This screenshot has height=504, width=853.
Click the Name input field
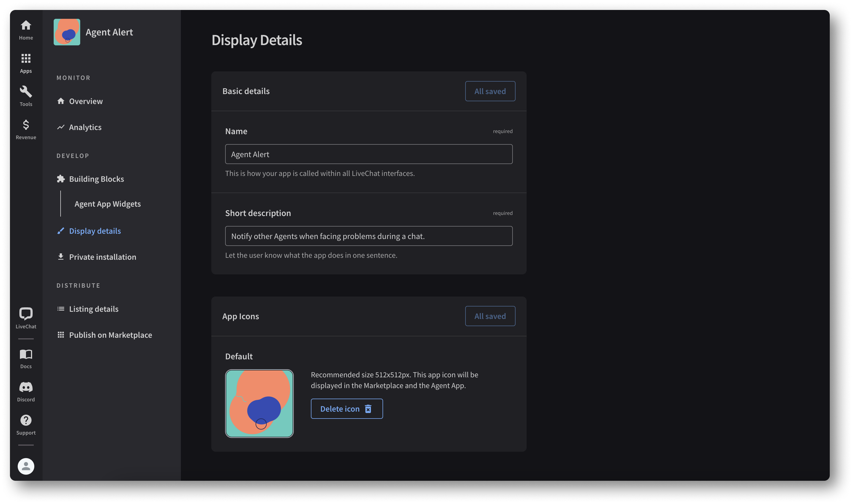(368, 154)
